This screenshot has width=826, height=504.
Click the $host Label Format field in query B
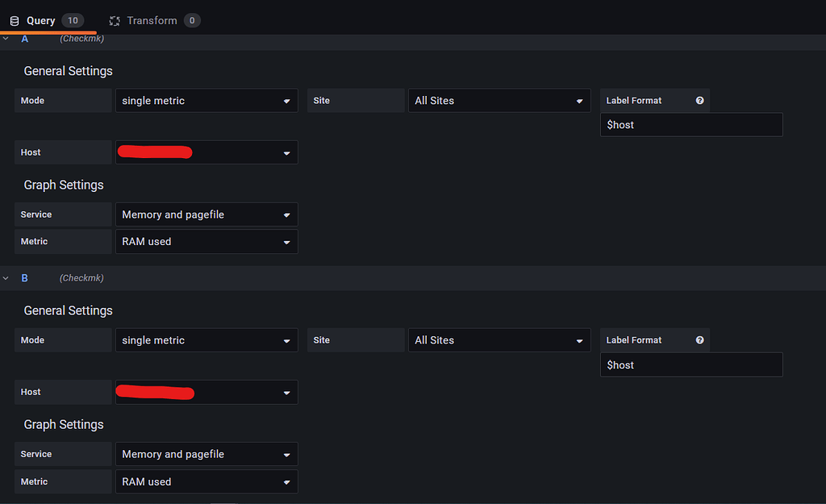coord(690,364)
